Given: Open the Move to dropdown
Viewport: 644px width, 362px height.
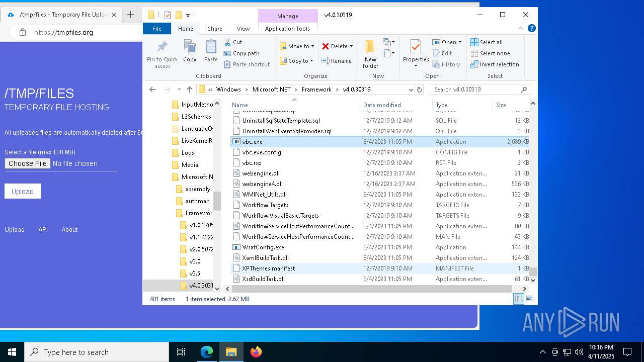Looking at the screenshot, I should coord(297,46).
